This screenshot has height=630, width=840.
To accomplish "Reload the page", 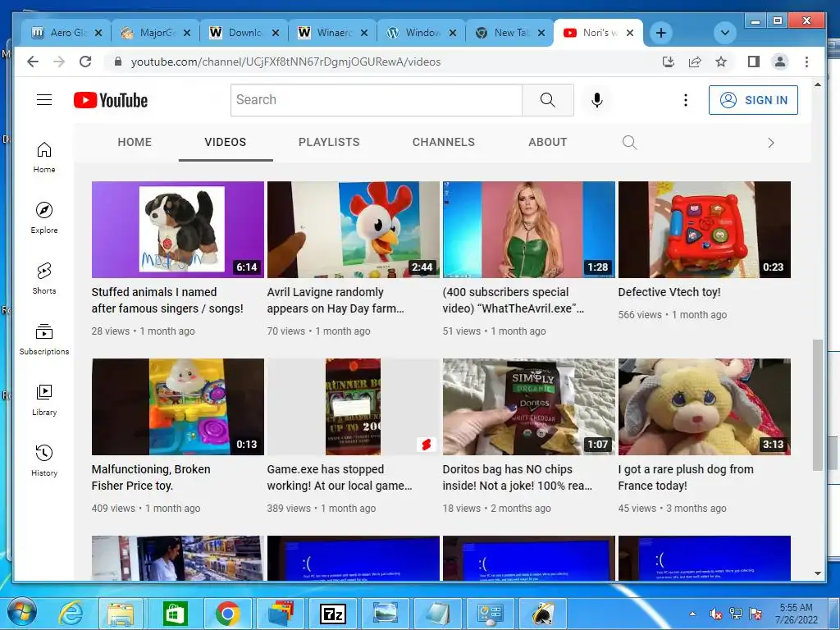I will coord(85,62).
